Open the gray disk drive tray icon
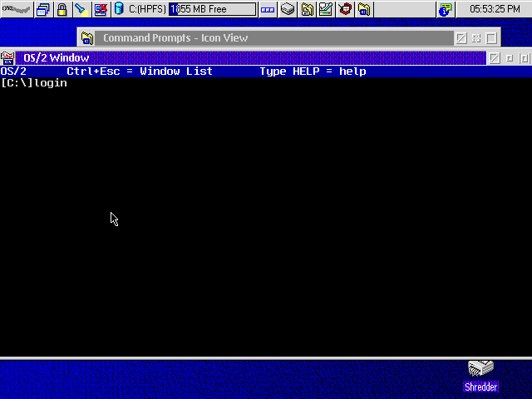Viewport: 532px width, 399px height. (288, 9)
